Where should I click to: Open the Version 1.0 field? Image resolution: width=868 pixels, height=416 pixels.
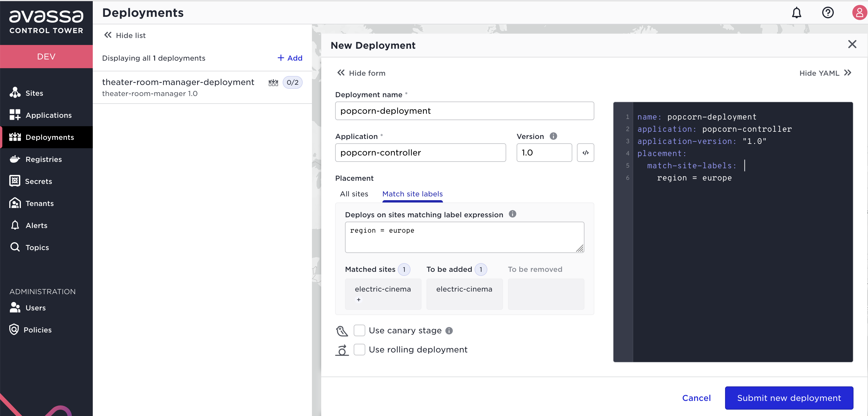(x=544, y=153)
